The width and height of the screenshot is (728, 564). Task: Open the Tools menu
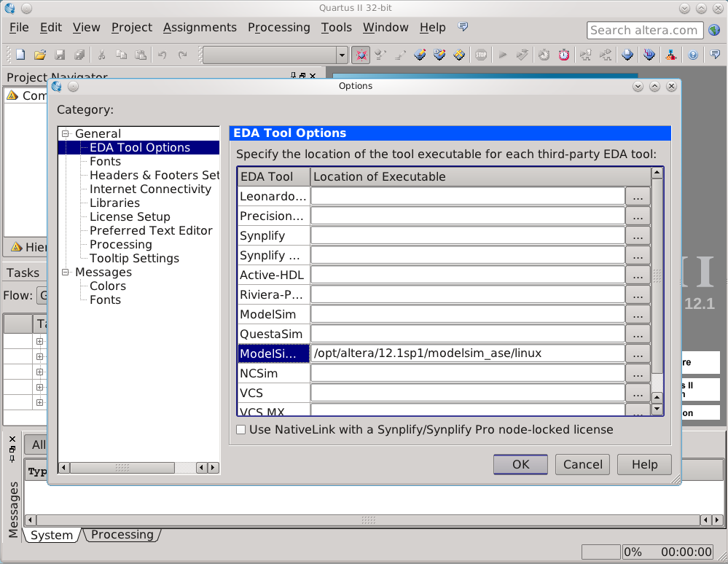point(336,28)
